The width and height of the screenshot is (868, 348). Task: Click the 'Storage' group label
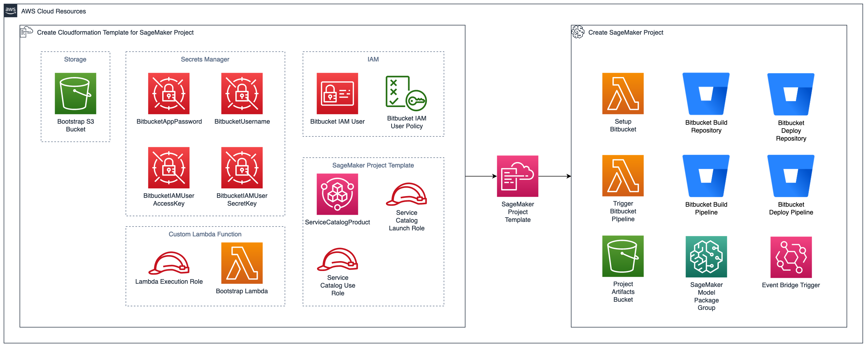point(75,59)
